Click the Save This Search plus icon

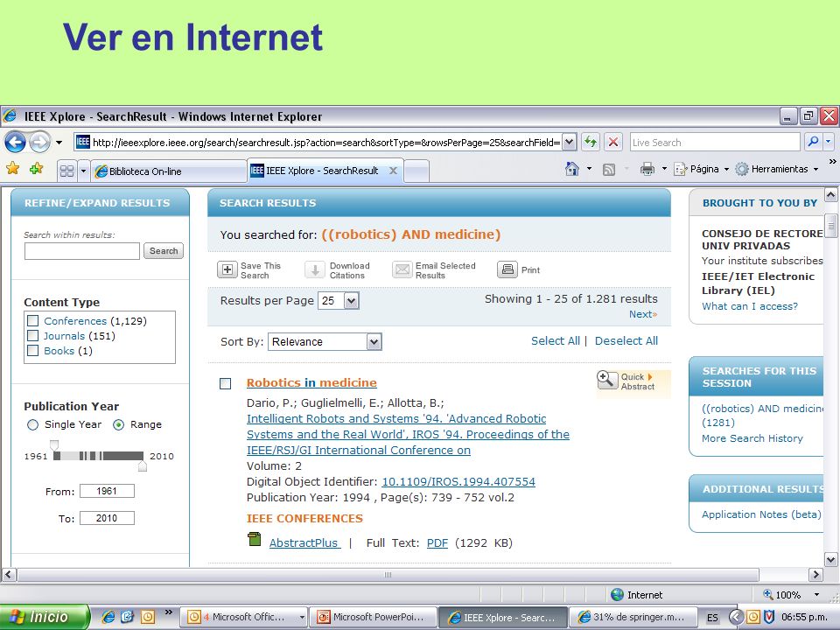227,269
